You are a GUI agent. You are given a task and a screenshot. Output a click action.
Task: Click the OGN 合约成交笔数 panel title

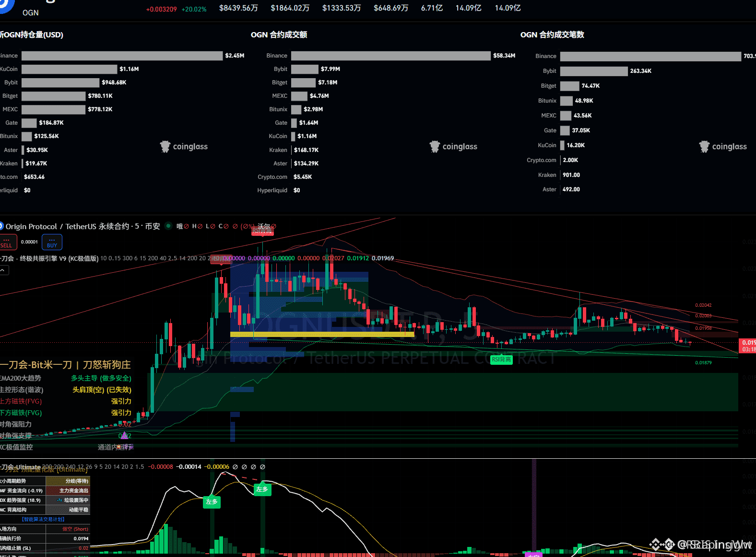click(552, 35)
